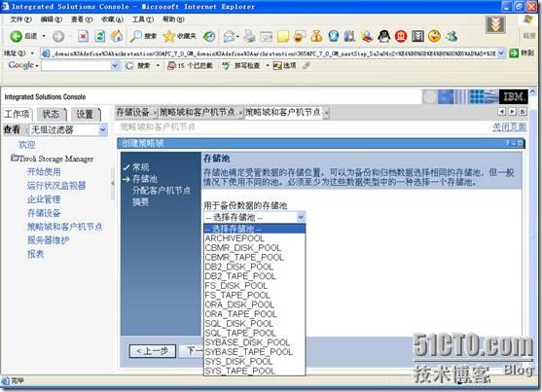
Task: Switch to 工作项 tab
Action: click(18, 114)
